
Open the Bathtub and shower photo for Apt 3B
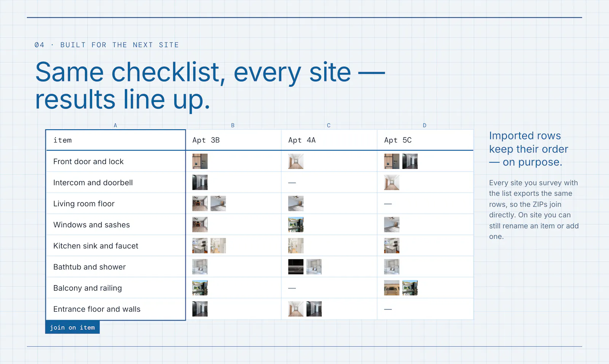pyautogui.click(x=200, y=267)
